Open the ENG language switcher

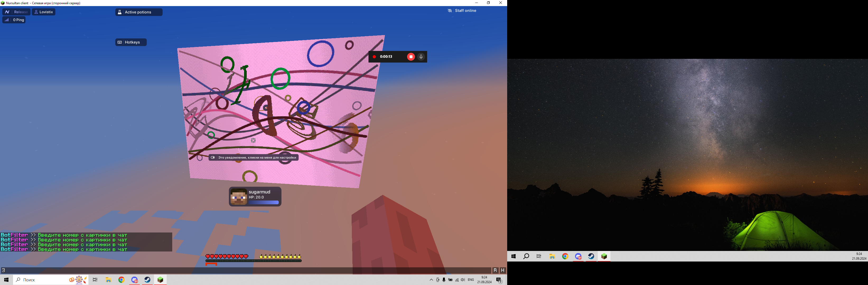pyautogui.click(x=471, y=280)
